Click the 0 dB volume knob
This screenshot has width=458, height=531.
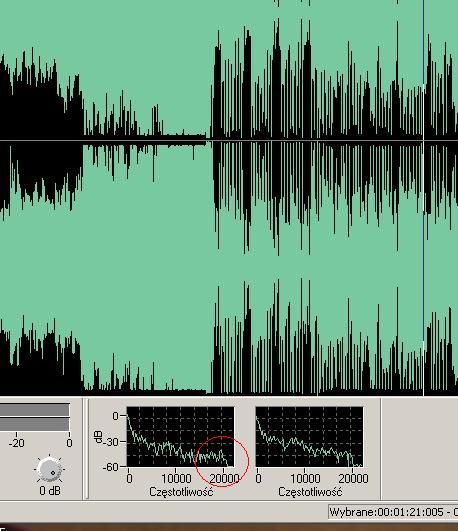[x=50, y=469]
